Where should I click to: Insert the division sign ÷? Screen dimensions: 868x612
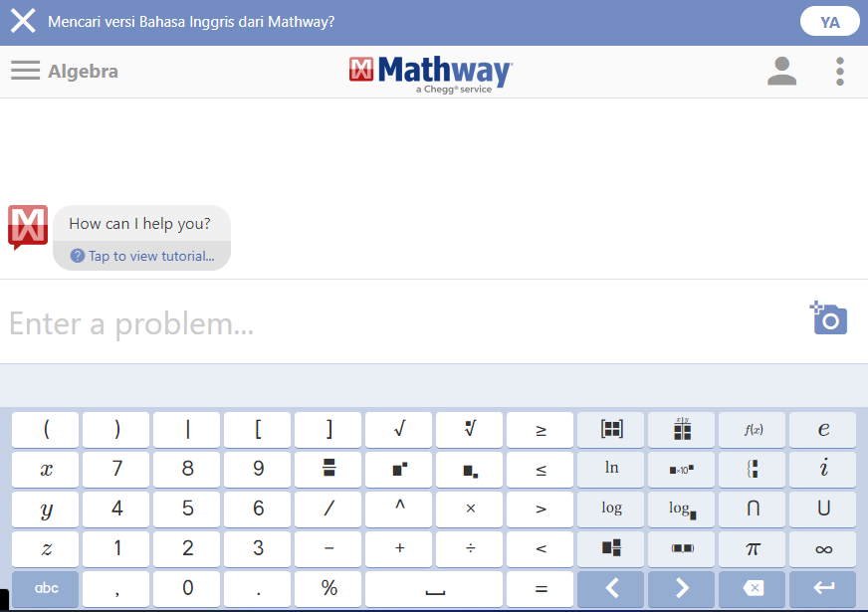tap(470, 549)
